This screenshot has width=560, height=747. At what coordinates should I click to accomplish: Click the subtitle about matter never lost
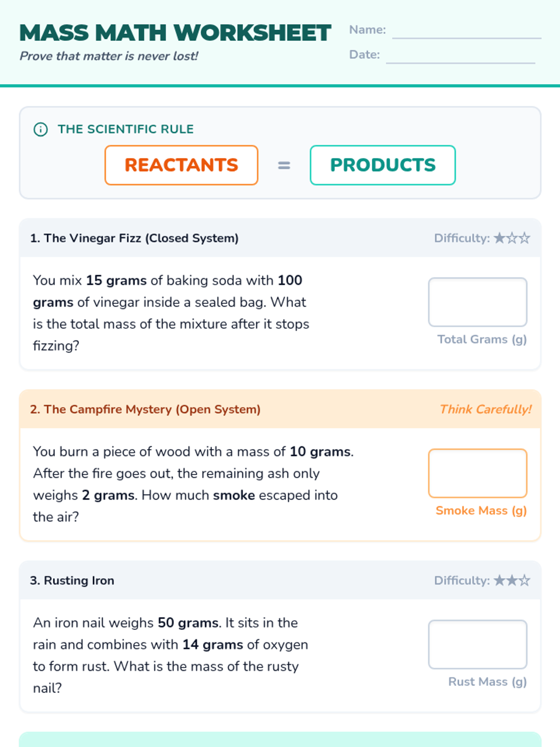(109, 56)
